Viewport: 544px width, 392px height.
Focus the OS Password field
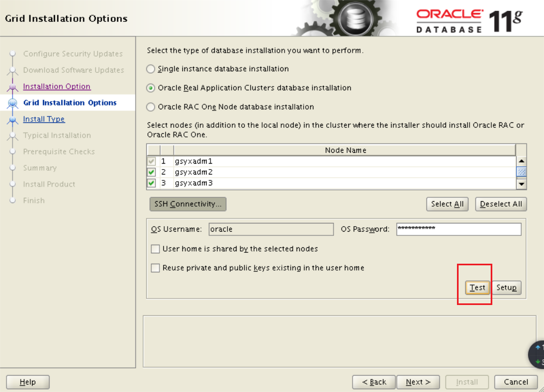pyautogui.click(x=459, y=229)
